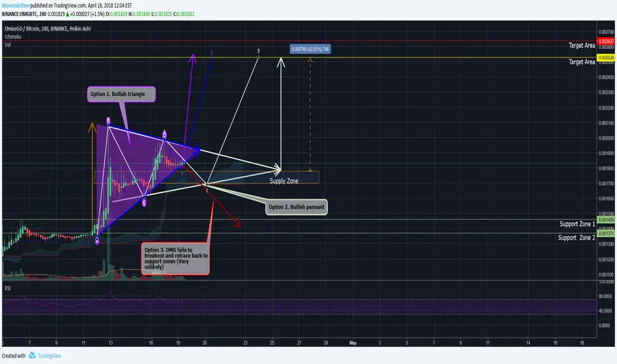The image size is (617, 364).
Task: Click the May label on the time axis
Action: pyautogui.click(x=353, y=343)
